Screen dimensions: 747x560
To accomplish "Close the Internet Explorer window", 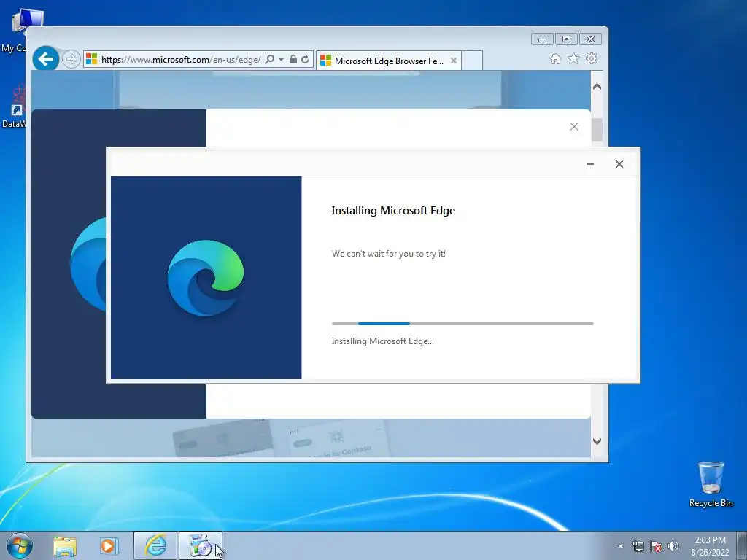I will pyautogui.click(x=590, y=39).
